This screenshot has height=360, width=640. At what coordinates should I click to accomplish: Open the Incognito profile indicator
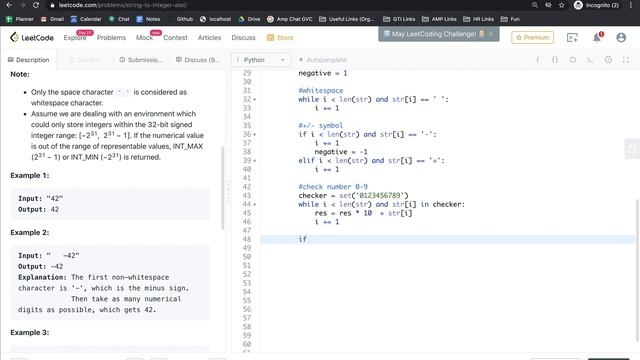(x=596, y=5)
